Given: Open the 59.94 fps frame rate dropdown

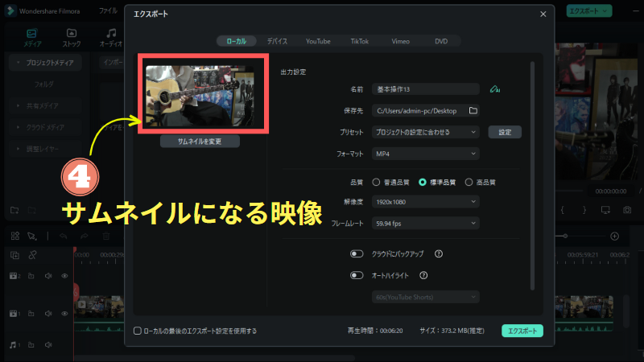Looking at the screenshot, I should 426,224.
